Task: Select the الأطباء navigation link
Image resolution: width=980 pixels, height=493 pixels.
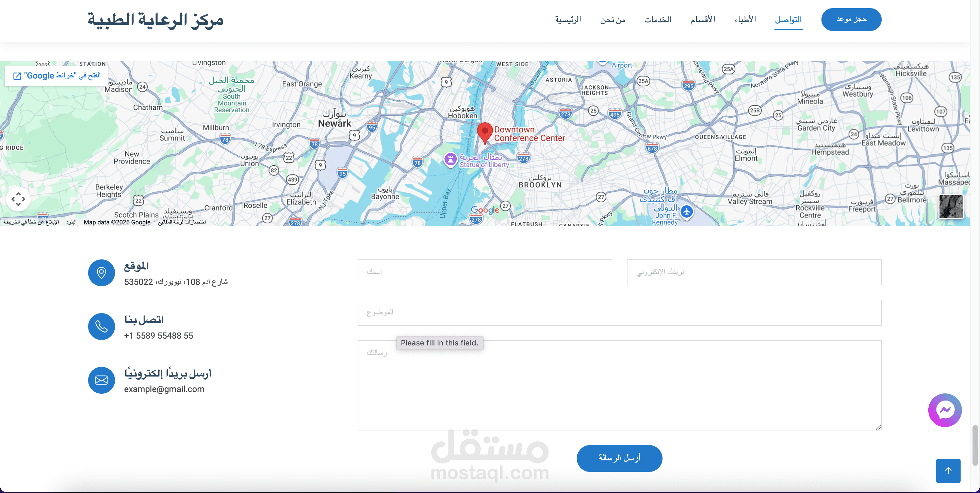Action: click(x=745, y=19)
